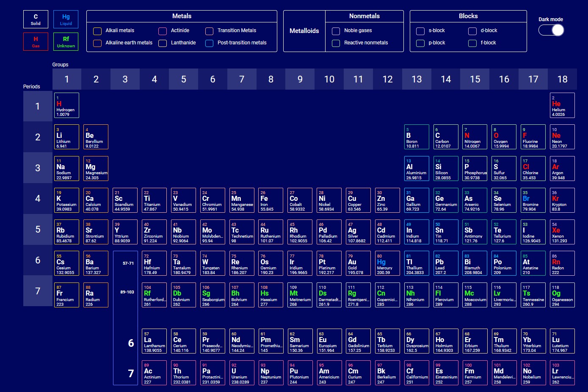Viewport: 588px width, 392px height.
Task: Click the Oganesson element tile
Action: click(562, 295)
